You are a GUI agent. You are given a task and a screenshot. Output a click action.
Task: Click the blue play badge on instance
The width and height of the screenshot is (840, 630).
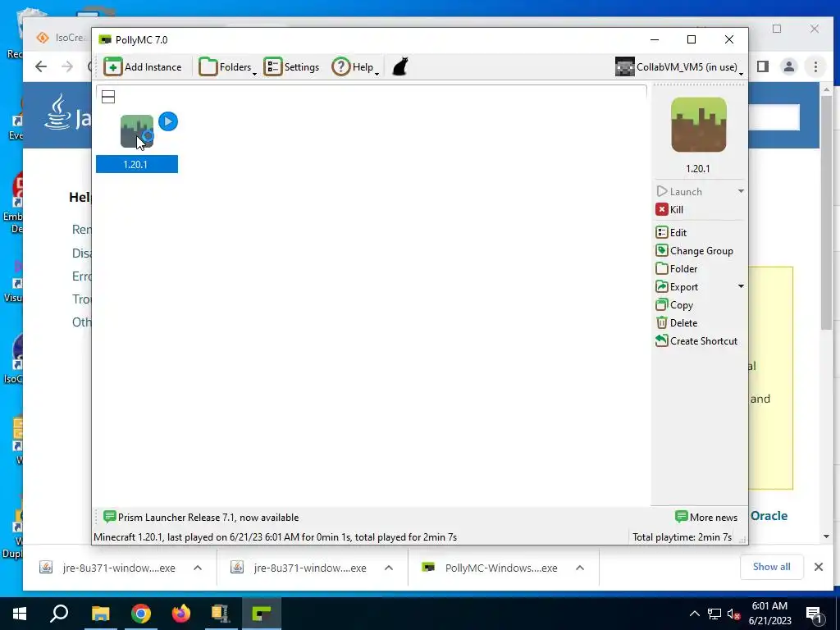[x=168, y=121]
